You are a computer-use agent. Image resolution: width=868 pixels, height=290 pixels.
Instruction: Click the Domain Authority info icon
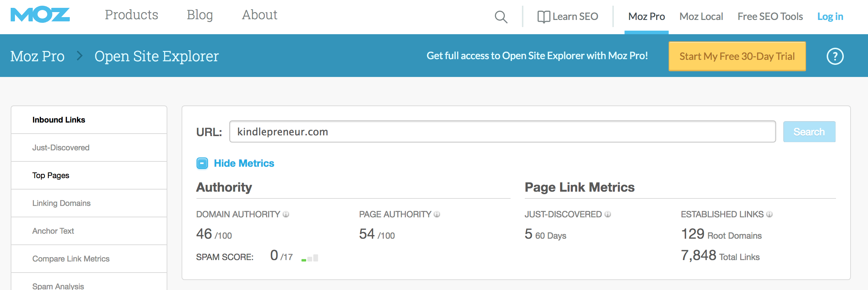pyautogui.click(x=286, y=214)
